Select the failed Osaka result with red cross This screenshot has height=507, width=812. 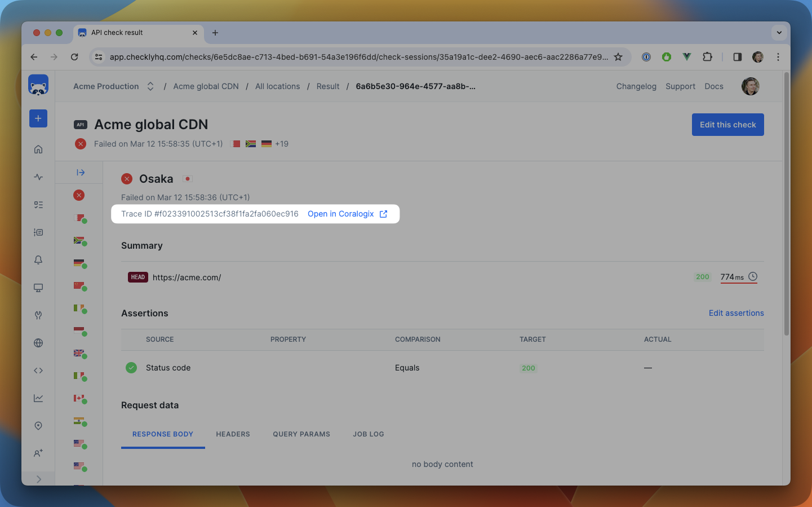80,195
